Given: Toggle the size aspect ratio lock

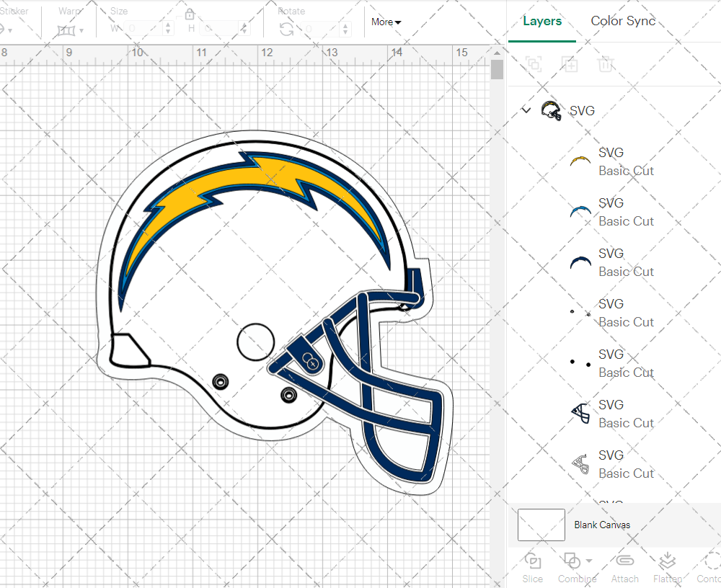Looking at the screenshot, I should (190, 15).
